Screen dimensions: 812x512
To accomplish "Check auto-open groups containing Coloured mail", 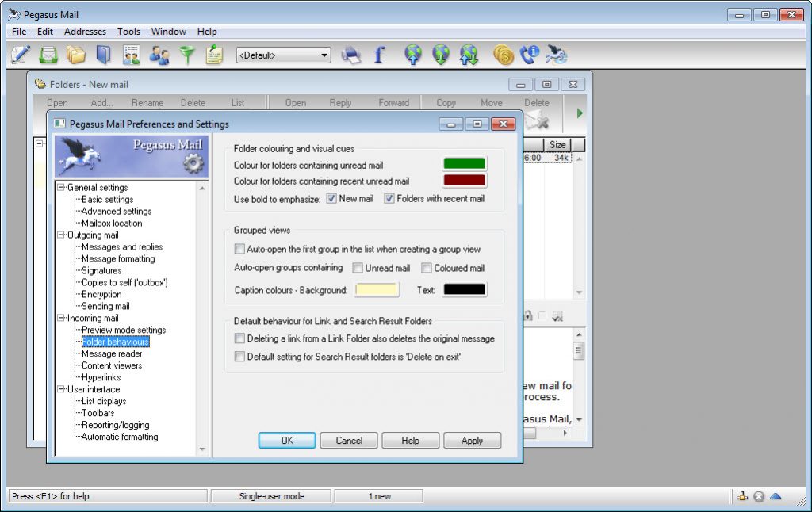I will pyautogui.click(x=426, y=268).
